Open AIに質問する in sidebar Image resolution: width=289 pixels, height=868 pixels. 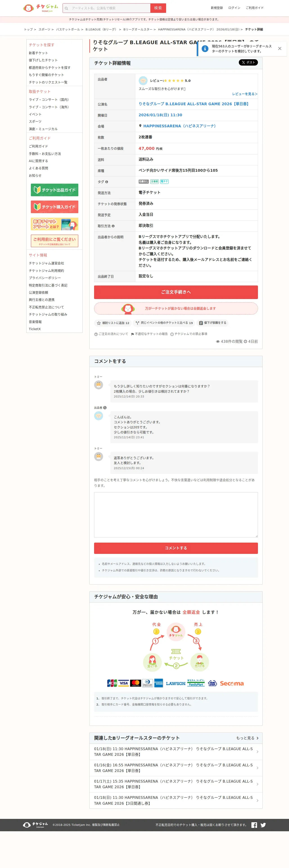pos(38,161)
